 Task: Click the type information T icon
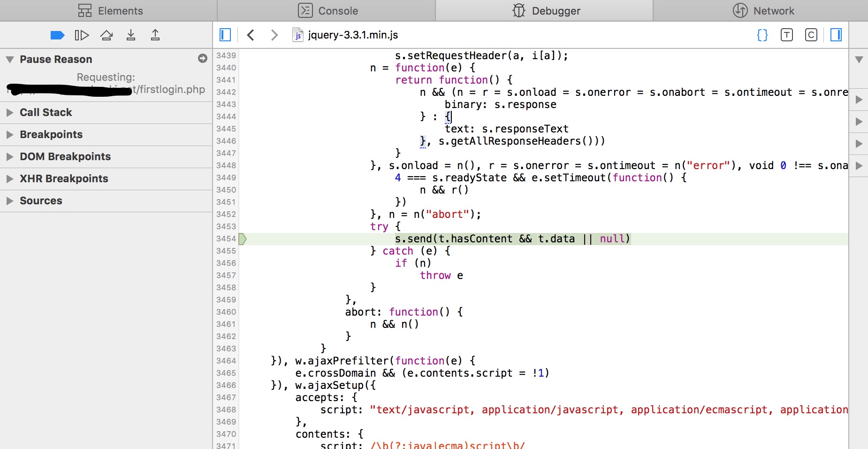(x=787, y=35)
